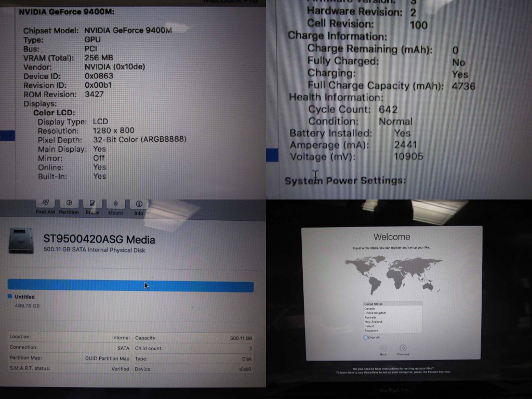
Task: Click the Normal battery condition value
Action: 395,122
